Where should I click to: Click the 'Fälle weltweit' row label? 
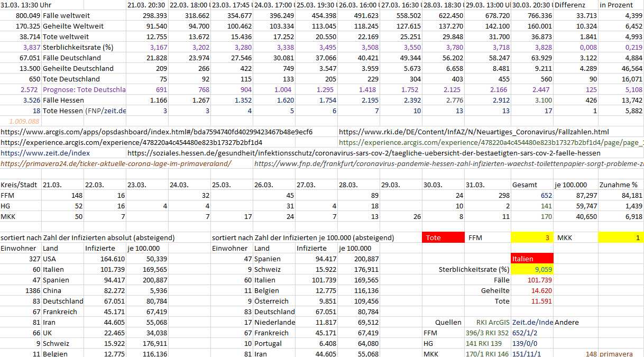65,15
